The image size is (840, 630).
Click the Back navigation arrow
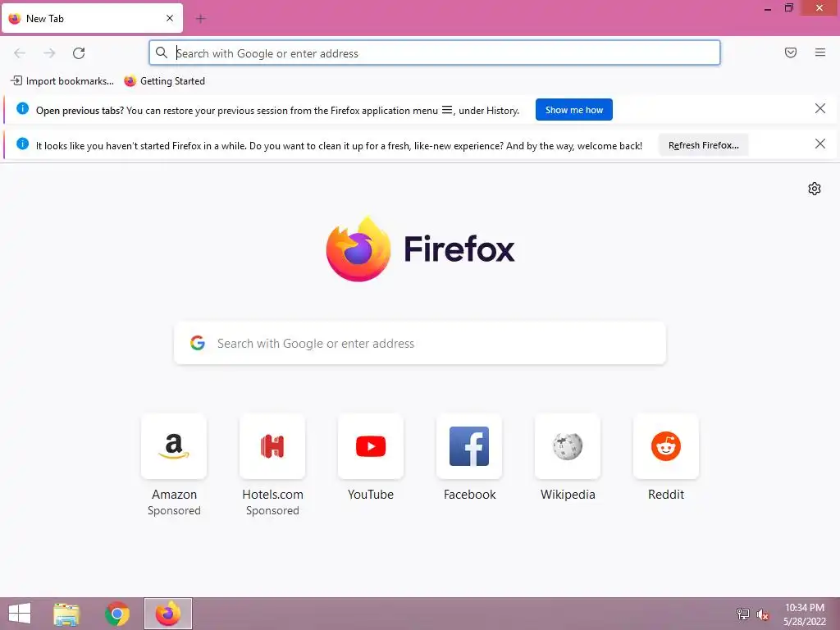tap(20, 53)
